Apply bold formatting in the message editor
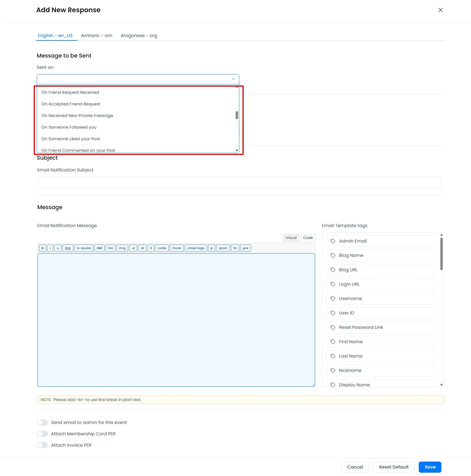 tap(42, 248)
